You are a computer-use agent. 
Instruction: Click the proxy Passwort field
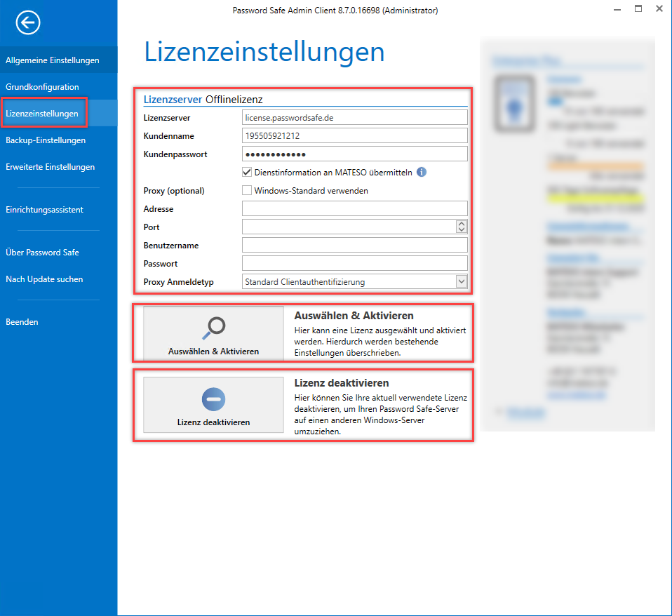pyautogui.click(x=354, y=263)
